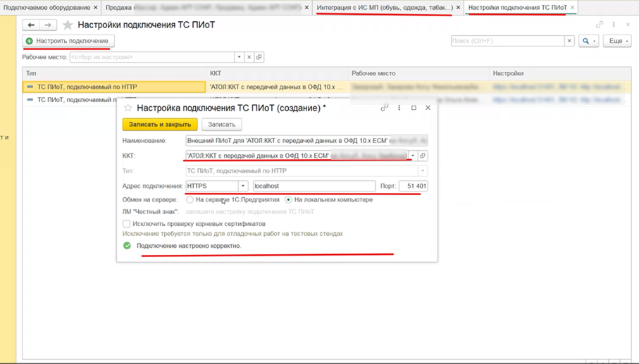Click Настроить подключение button

[68, 41]
